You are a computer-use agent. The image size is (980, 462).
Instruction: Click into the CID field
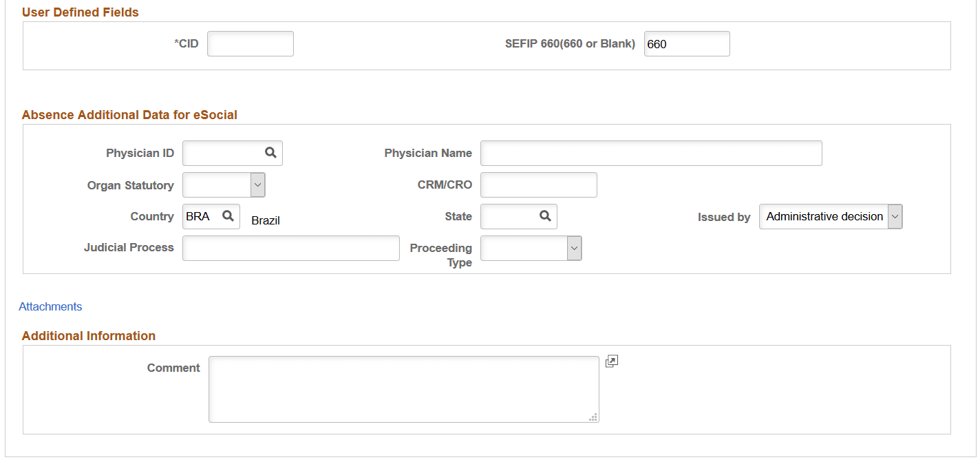point(250,44)
